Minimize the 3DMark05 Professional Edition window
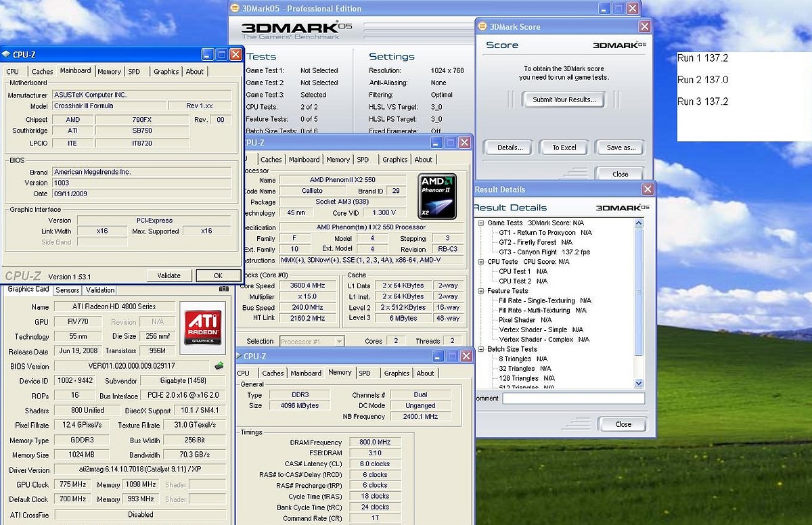This screenshot has width=812, height=525. pyautogui.click(x=606, y=8)
